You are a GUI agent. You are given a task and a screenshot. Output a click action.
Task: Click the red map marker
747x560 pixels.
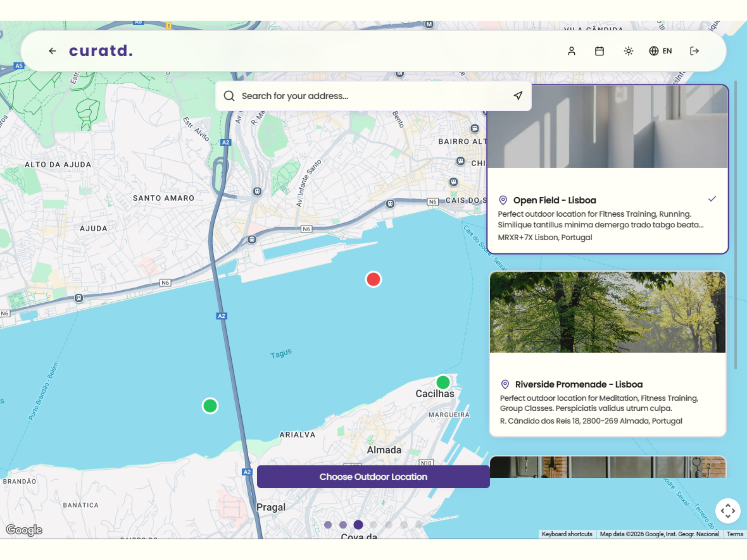(373, 279)
